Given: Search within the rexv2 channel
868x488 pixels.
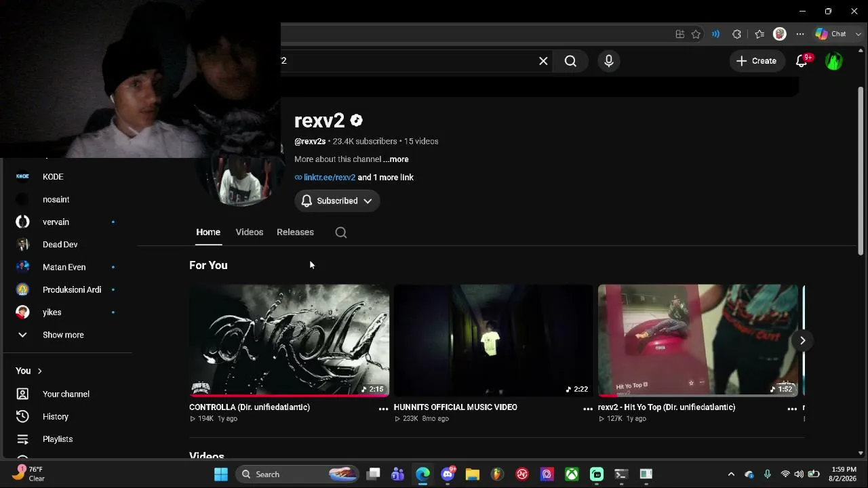Looking at the screenshot, I should 341,232.
